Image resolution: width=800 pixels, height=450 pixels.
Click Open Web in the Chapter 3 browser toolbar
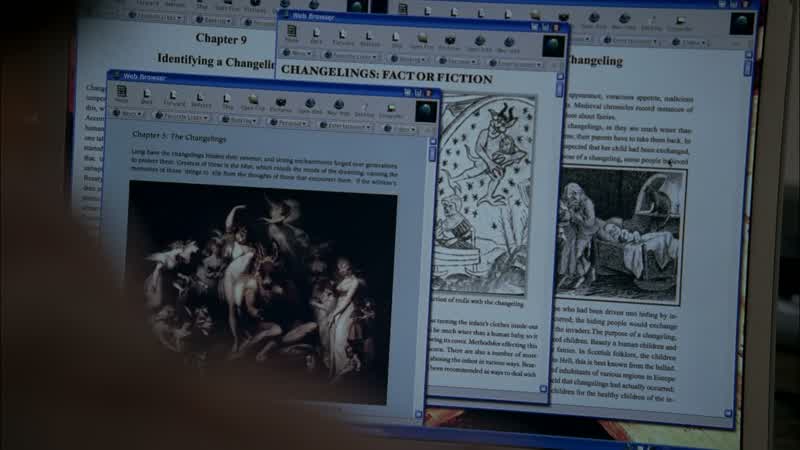coord(310,106)
